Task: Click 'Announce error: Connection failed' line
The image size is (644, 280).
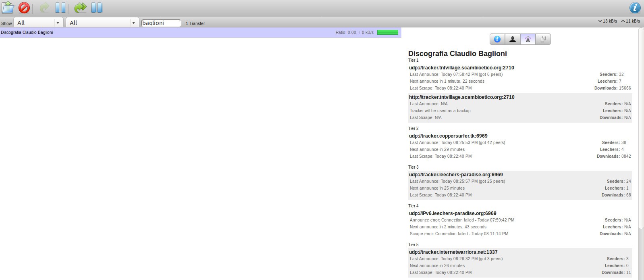Action: [462, 220]
